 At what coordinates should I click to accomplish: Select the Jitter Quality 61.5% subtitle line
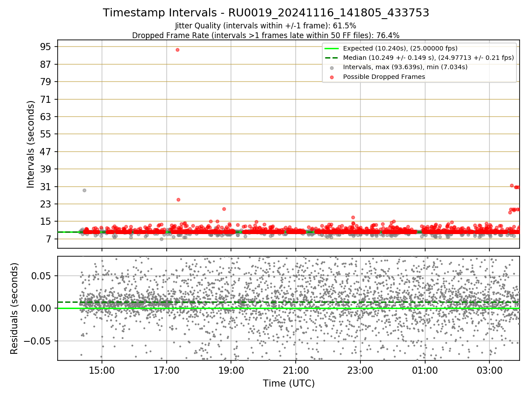266,26
